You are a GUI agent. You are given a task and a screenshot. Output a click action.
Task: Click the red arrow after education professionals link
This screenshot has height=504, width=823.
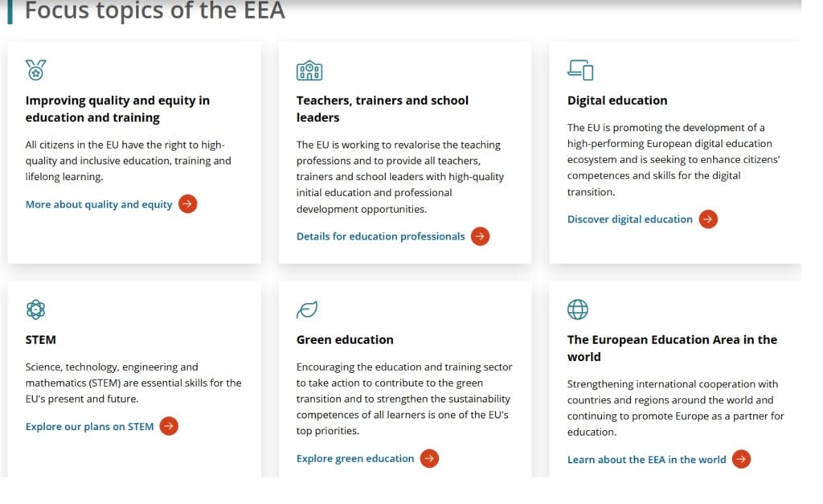point(480,236)
